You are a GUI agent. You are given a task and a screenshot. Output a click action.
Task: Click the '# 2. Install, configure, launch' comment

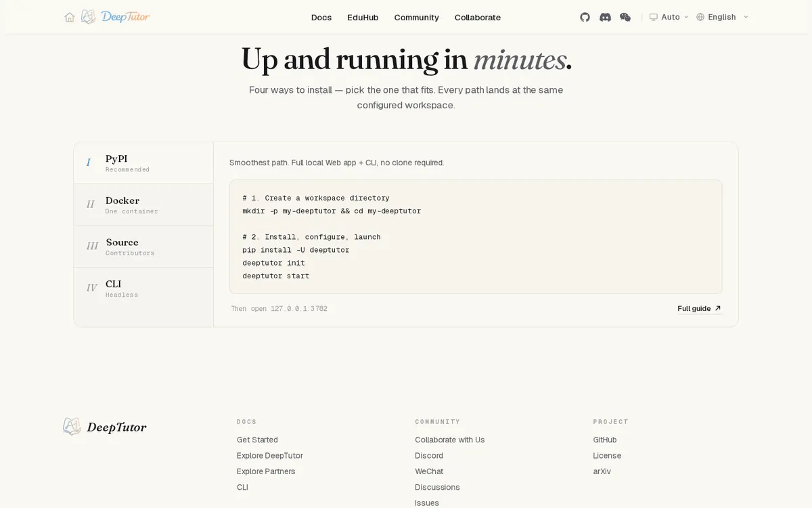311,237
